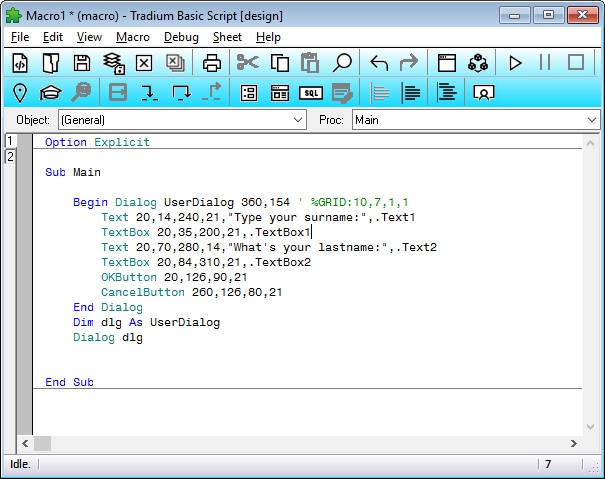This screenshot has width=605, height=479.
Task: Open the Macro menu
Action: [132, 37]
